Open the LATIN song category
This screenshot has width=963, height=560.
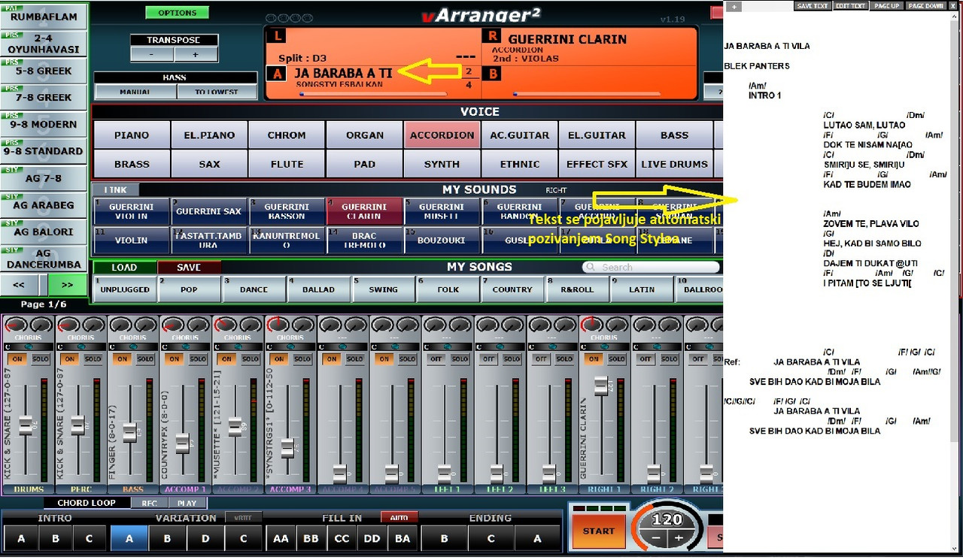click(x=642, y=289)
